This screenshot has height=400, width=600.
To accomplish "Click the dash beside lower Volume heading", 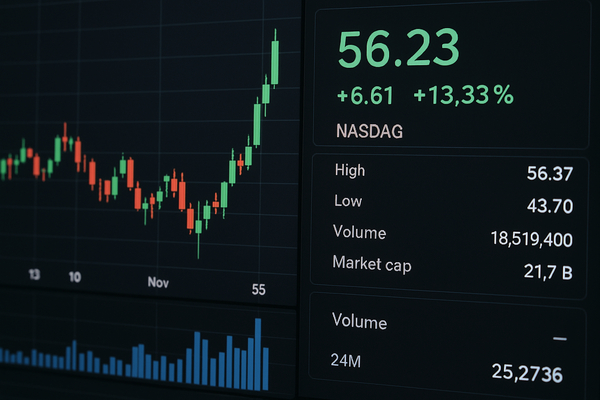I will (x=559, y=339).
